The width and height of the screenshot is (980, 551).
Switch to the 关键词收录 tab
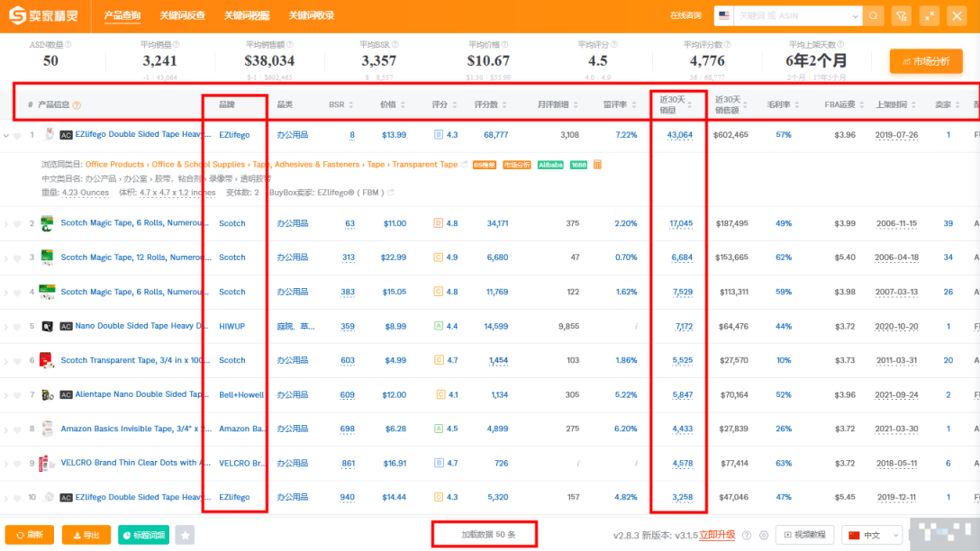312,15
